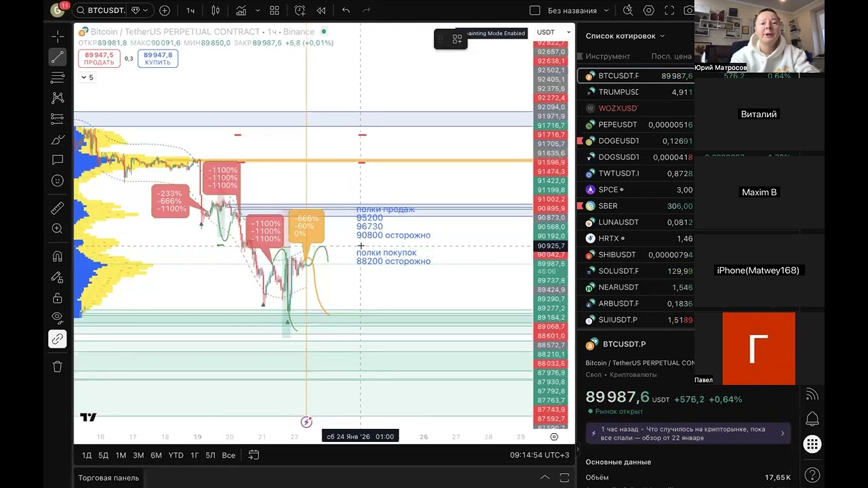Expand the bottom trading panel chevron
This screenshot has width=868, height=488.
(545, 478)
